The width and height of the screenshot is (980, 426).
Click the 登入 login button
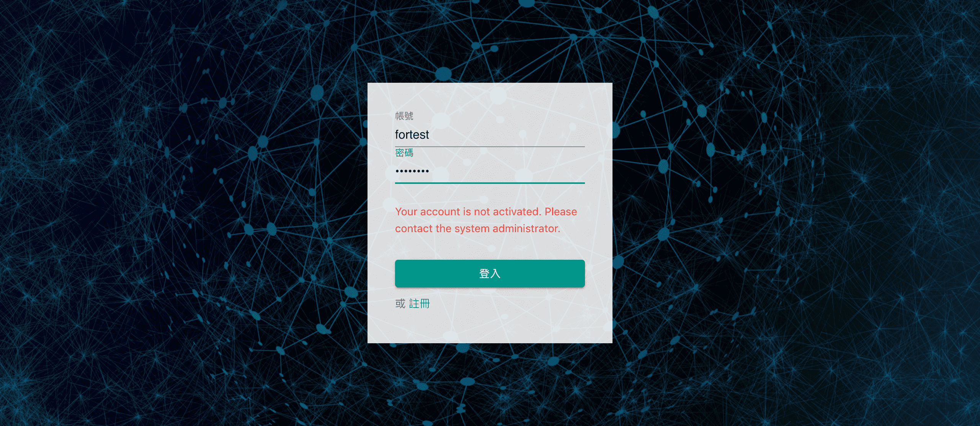click(x=490, y=273)
